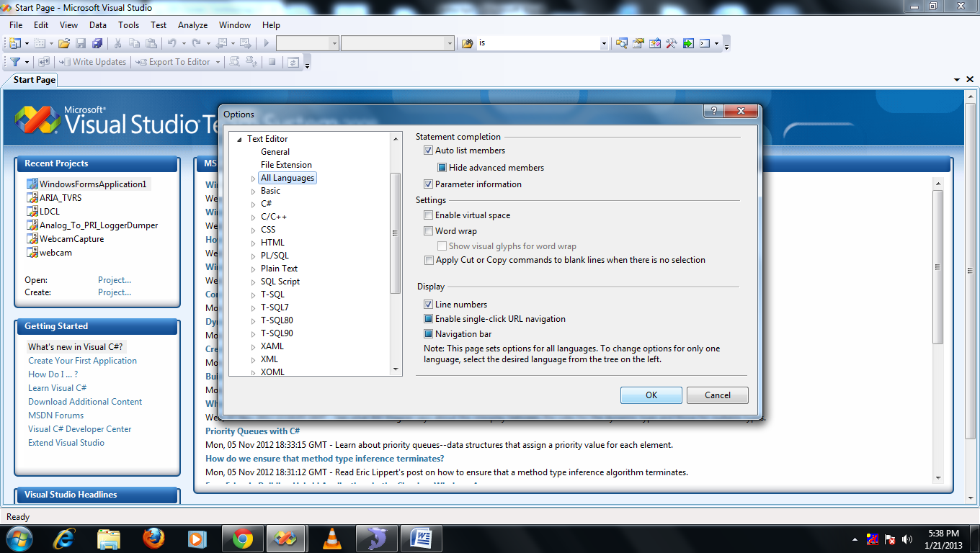Click the Undo arrow icon
980x553 pixels.
click(x=172, y=43)
